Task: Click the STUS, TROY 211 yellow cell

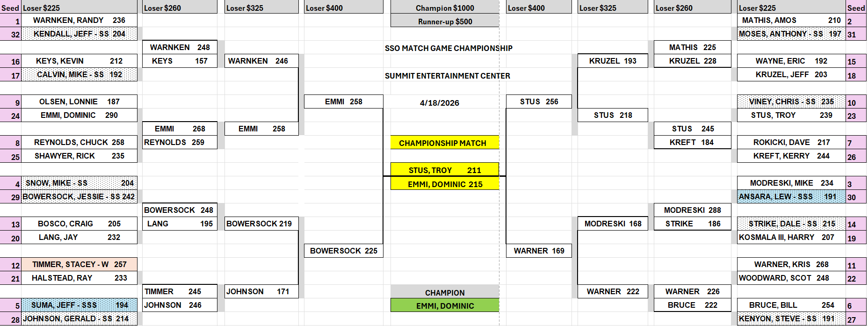Action: tap(445, 170)
